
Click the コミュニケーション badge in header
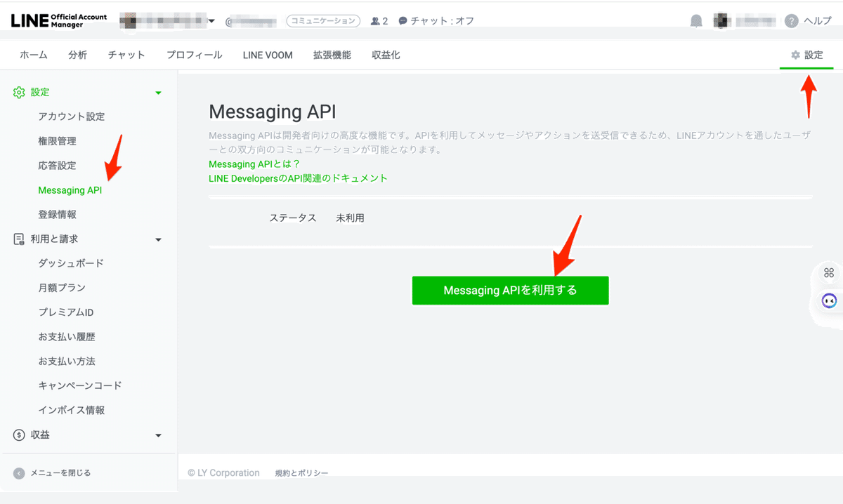tap(323, 21)
